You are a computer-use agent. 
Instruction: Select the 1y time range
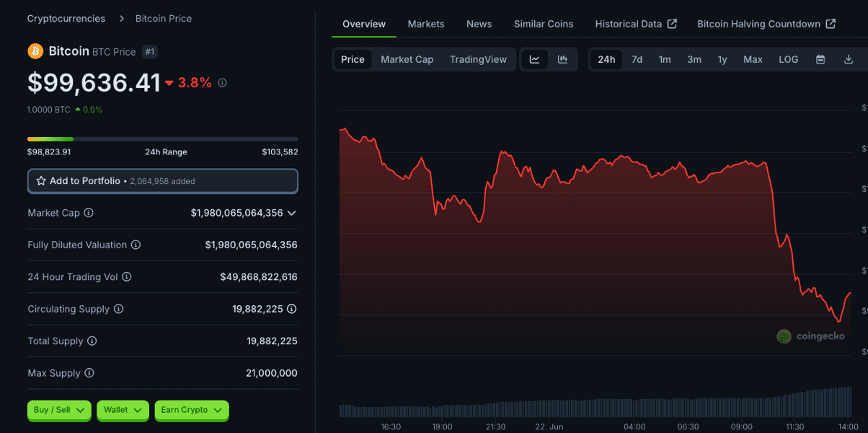pyautogui.click(x=722, y=59)
